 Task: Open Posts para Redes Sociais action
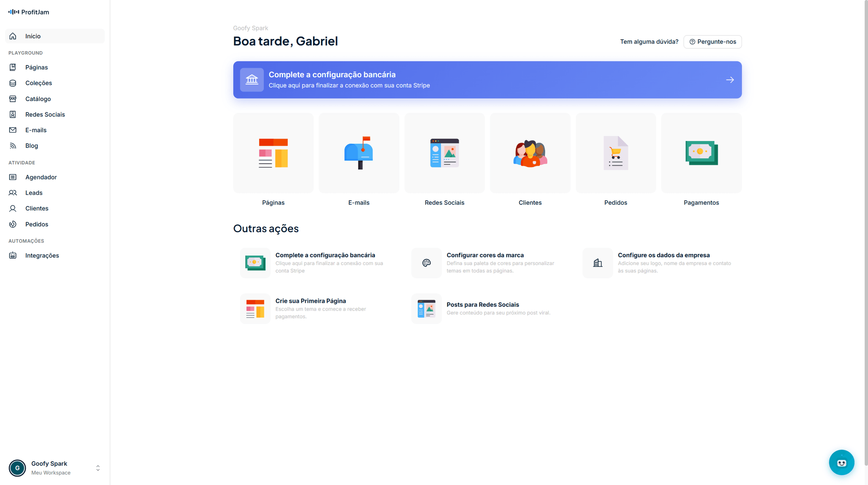tap(487, 308)
